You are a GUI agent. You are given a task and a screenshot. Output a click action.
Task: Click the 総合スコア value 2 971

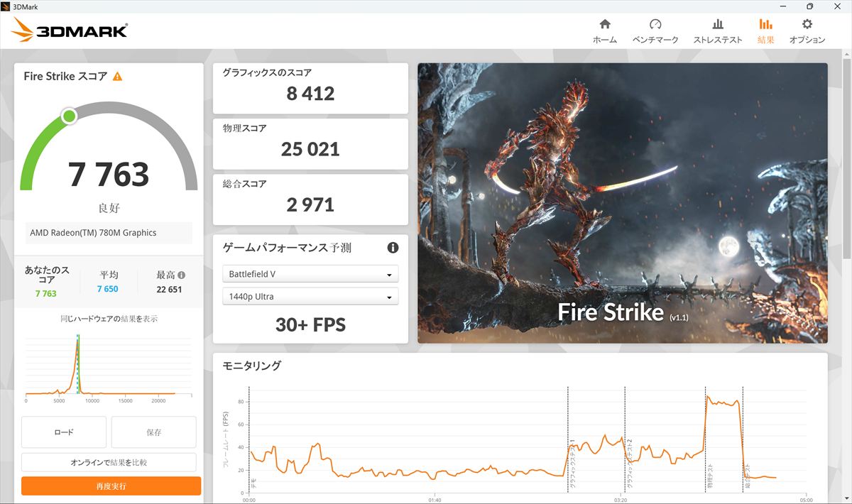(310, 204)
